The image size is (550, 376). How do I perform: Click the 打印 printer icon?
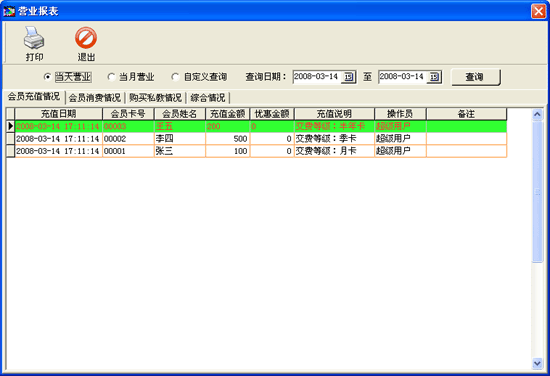tap(34, 38)
